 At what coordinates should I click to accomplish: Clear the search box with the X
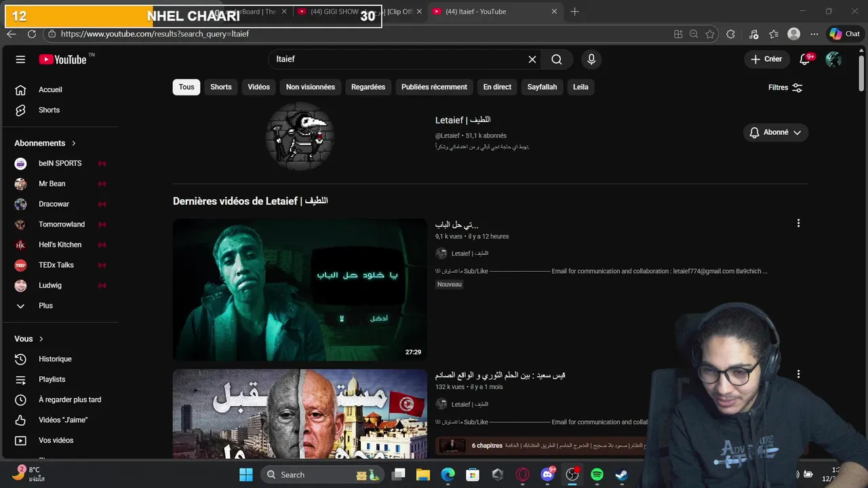[532, 60]
